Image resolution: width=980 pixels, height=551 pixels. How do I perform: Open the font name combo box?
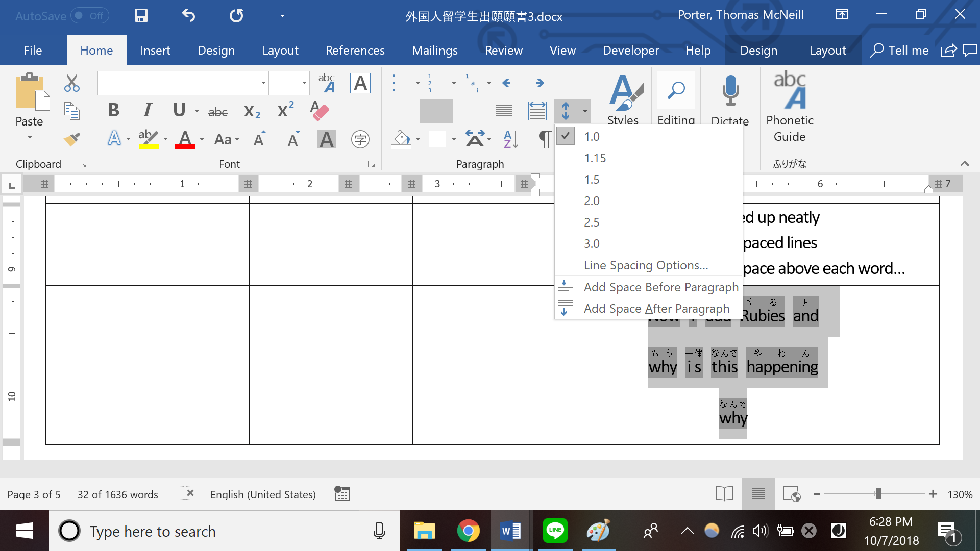tap(183, 83)
